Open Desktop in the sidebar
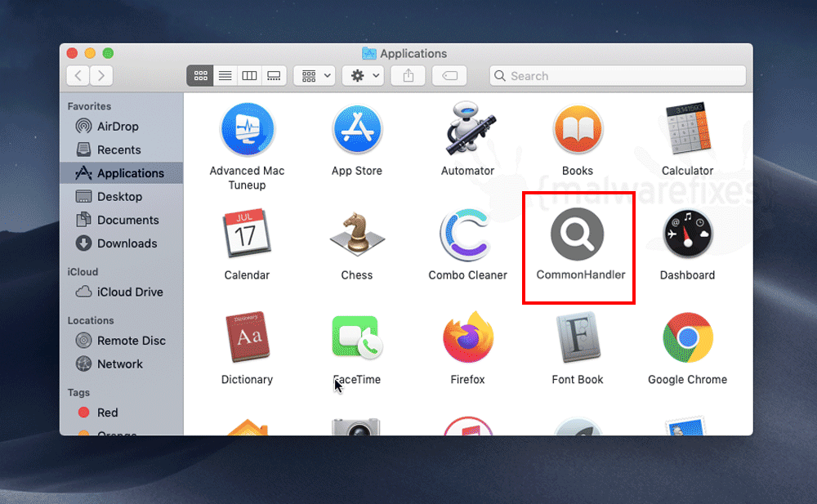This screenshot has height=504, width=817. tap(122, 197)
